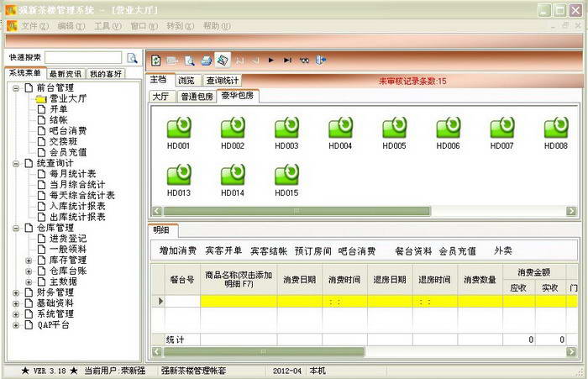This screenshot has width=588, height=379.
Task: Open the 文件 menu
Action: point(35,26)
